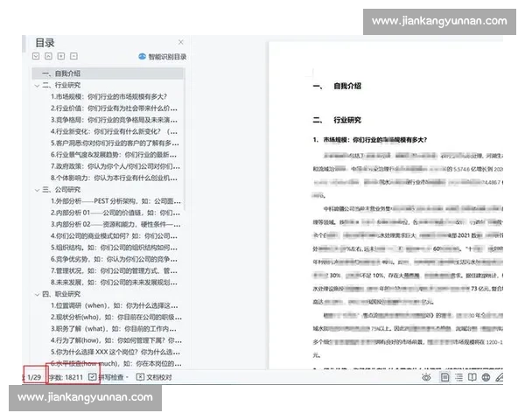The width and height of the screenshot is (525, 420).
Task: Toggle eye protection mode icon
Action: pyautogui.click(x=426, y=377)
